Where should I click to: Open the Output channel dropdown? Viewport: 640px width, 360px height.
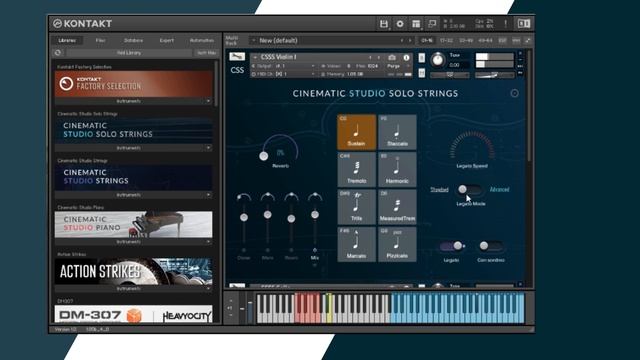coord(313,66)
